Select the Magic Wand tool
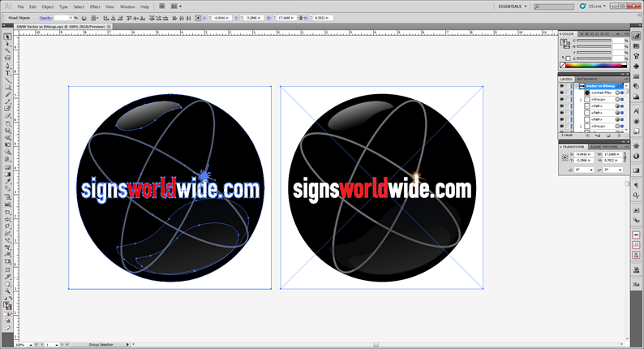This screenshot has height=349, width=644. (x=7, y=50)
